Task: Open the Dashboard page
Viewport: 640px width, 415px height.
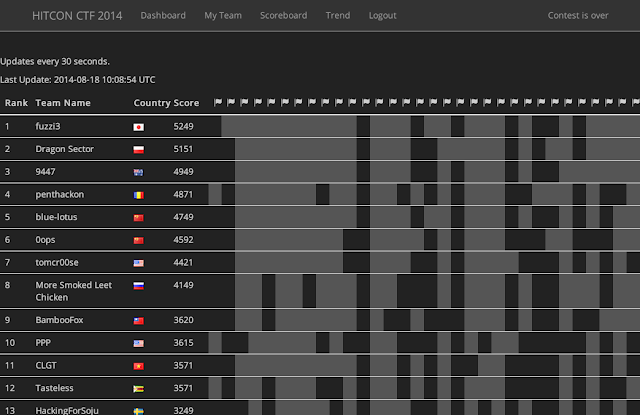Action: tap(163, 16)
